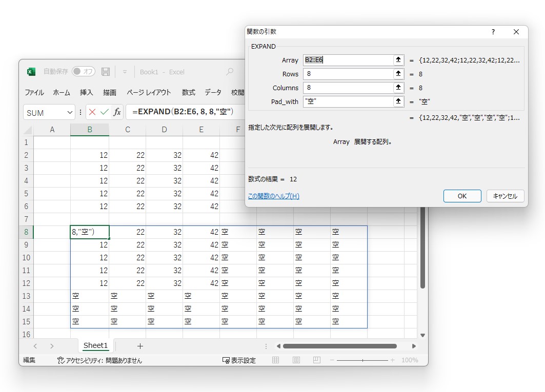Click the Array field containing B2:E6
The width and height of the screenshot is (545, 392).
click(x=348, y=60)
